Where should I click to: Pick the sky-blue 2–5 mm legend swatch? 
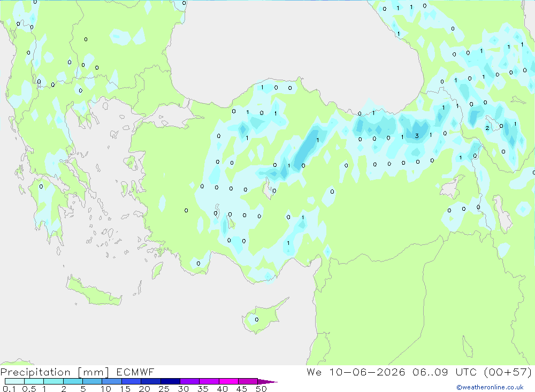click(x=73, y=381)
